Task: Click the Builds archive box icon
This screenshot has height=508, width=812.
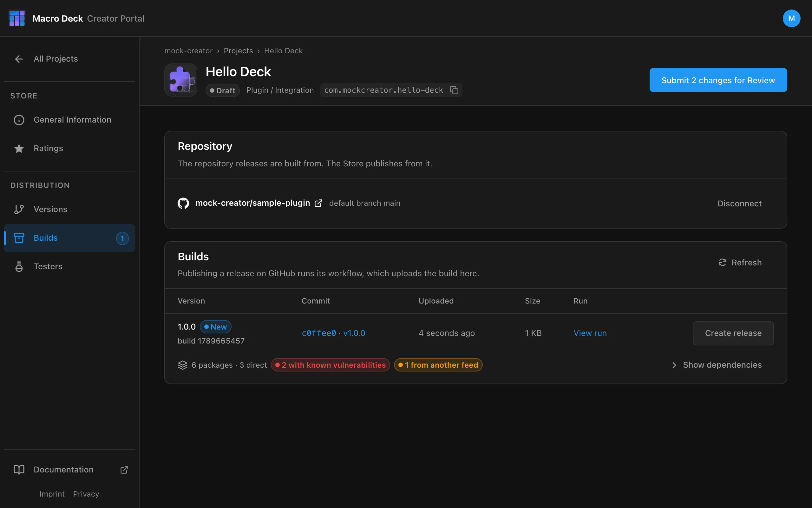Action: pos(19,238)
